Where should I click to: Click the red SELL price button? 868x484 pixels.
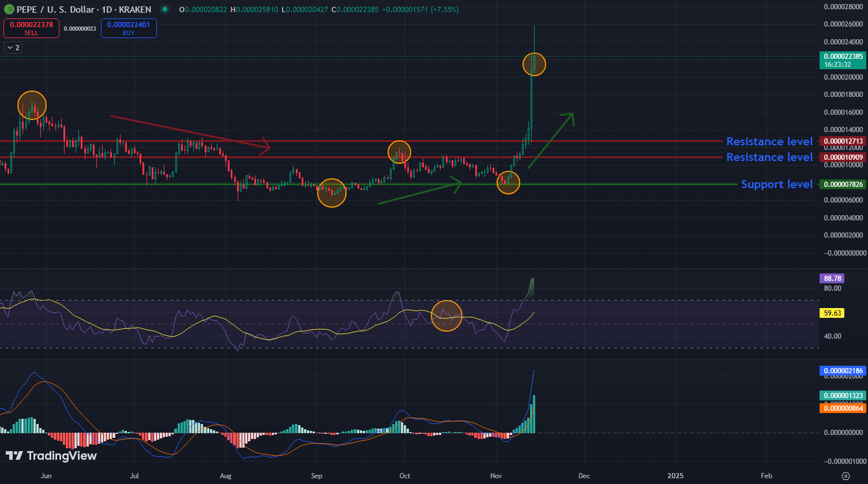pos(31,28)
